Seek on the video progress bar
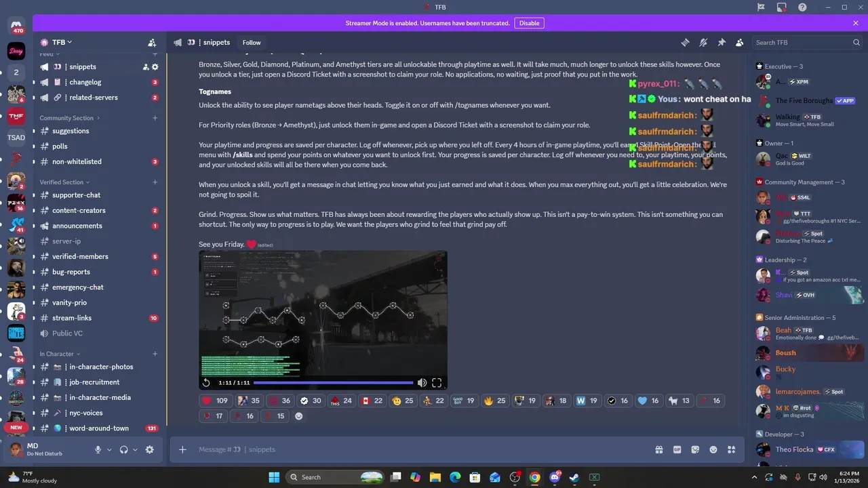 point(333,383)
